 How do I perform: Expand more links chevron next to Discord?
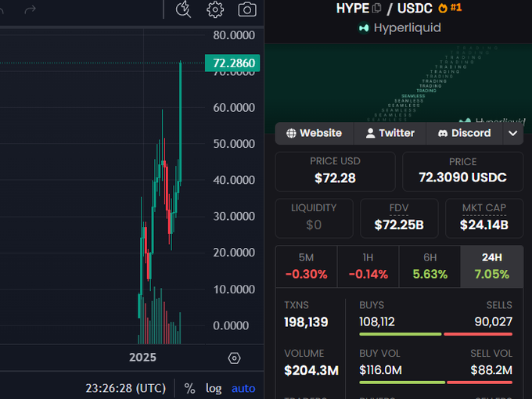pyautogui.click(x=513, y=133)
